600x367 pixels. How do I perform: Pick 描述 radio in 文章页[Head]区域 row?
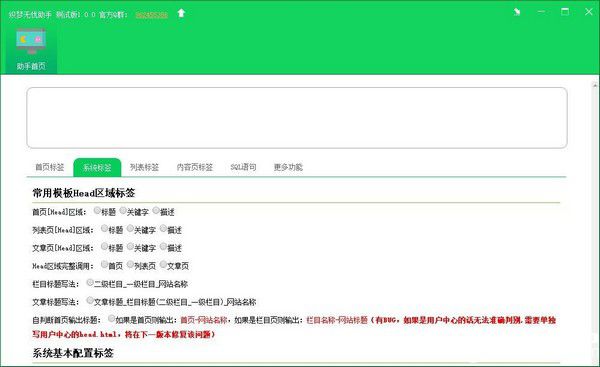point(163,246)
